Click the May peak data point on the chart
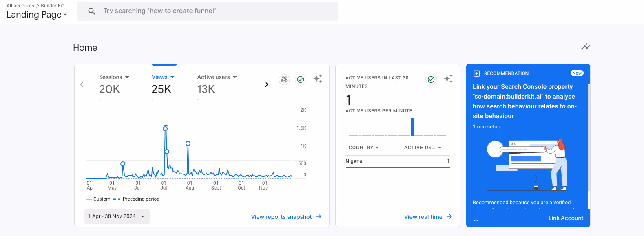The height and width of the screenshot is (236, 644). [123, 164]
